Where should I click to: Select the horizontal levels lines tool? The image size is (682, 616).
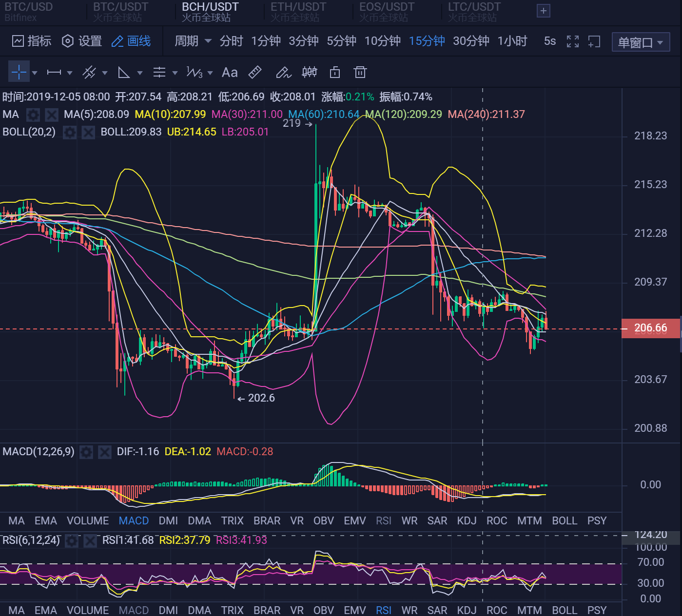[x=159, y=72]
